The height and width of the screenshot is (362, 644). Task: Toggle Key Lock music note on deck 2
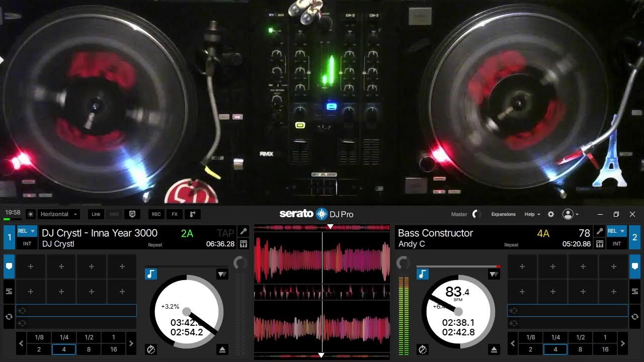coord(423,274)
